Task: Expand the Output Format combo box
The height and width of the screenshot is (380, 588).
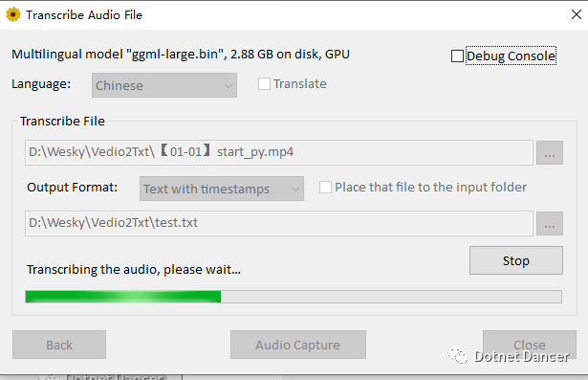Action: (222, 189)
